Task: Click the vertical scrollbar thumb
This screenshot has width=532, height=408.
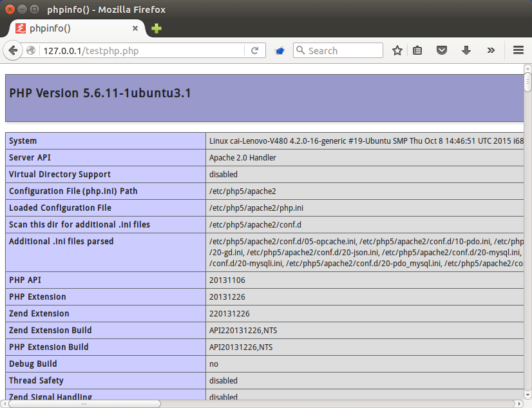Action: tap(527, 81)
